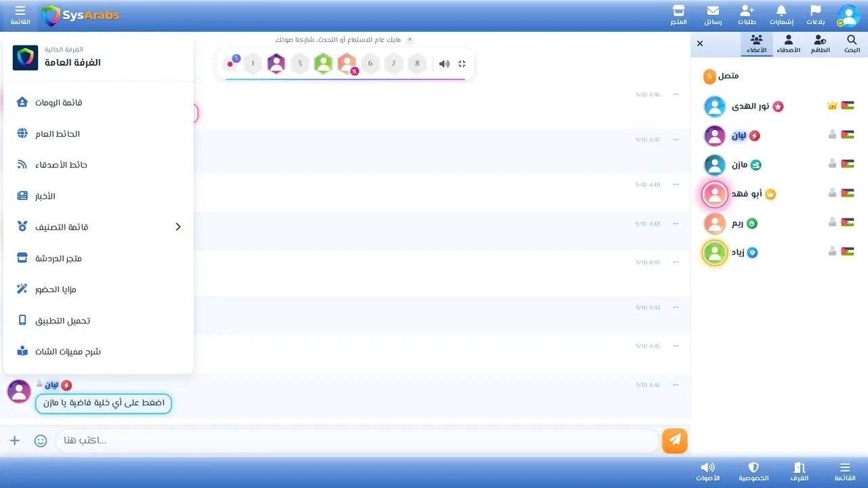The width and height of the screenshot is (868, 488).
Task: Open the المتجر store icon in header
Action: click(x=678, y=15)
